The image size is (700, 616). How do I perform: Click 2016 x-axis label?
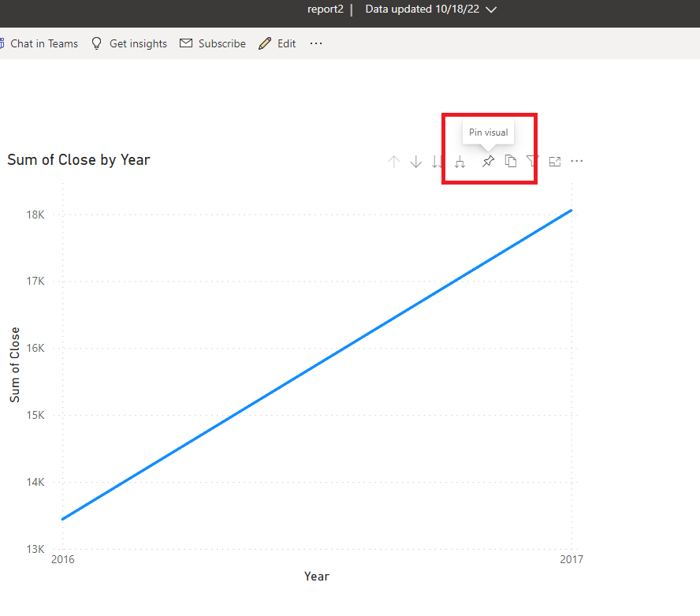coord(63,559)
